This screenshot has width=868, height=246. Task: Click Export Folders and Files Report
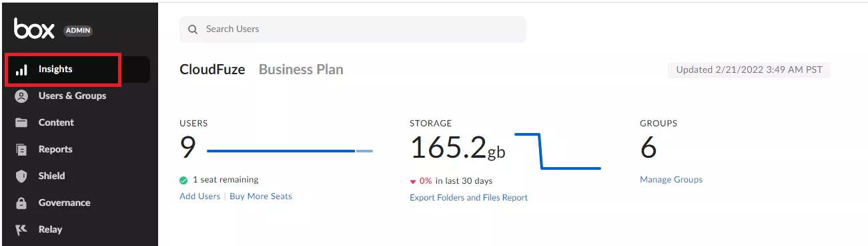468,198
